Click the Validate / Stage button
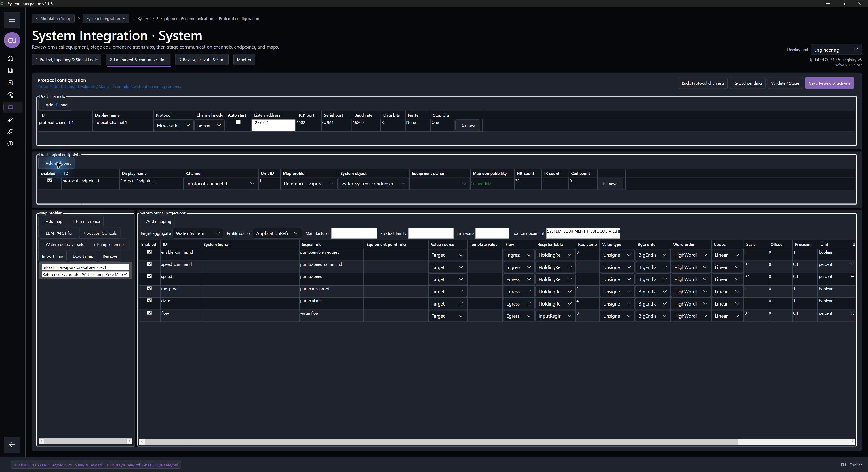Image resolution: width=868 pixels, height=472 pixels. (785, 83)
